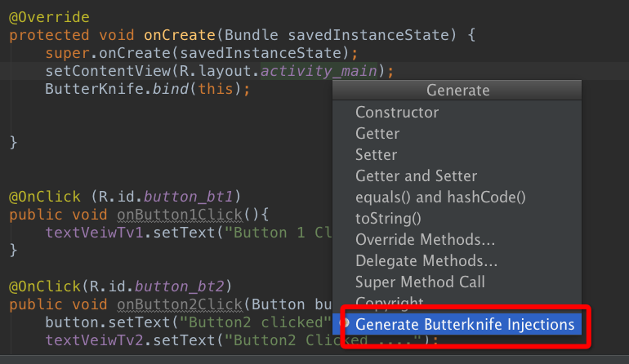
Task: Choose Super Method Call entry
Action: pyautogui.click(x=420, y=282)
